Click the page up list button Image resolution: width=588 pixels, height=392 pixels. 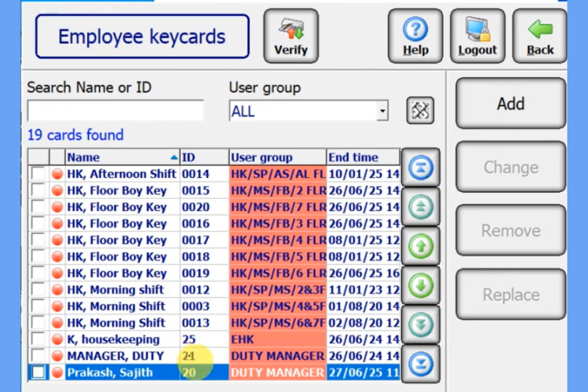click(421, 207)
